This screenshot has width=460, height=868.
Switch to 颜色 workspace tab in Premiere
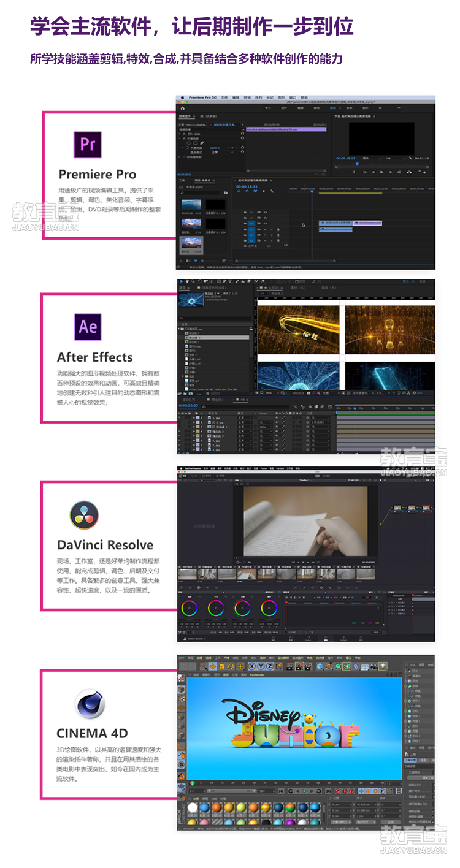click(316, 108)
